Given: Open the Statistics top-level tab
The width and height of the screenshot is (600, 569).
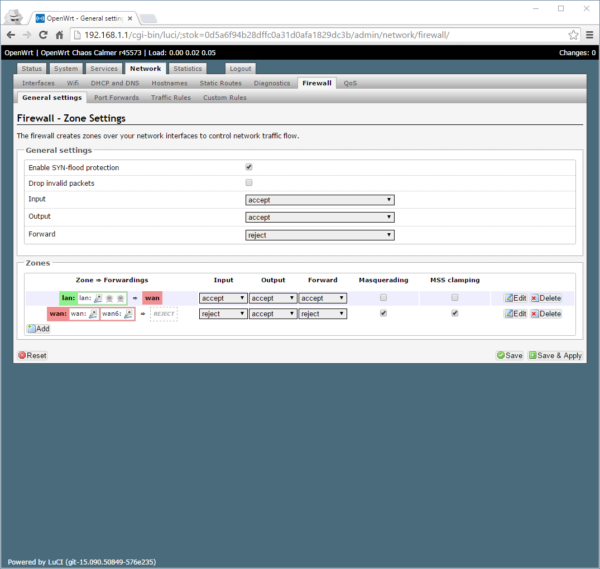Looking at the screenshot, I should [x=186, y=68].
